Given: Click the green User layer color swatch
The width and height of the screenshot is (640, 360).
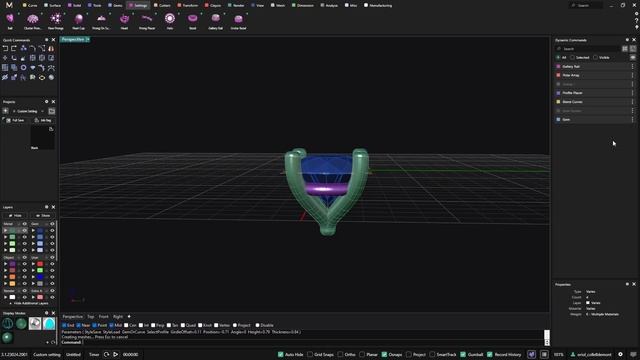Looking at the screenshot, I should point(40,270).
